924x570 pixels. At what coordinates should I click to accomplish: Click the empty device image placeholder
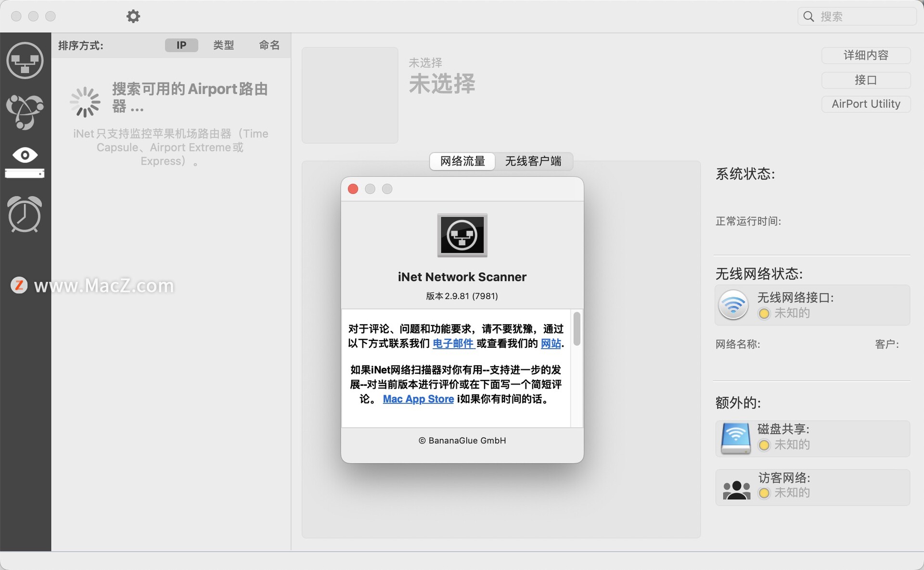(350, 95)
